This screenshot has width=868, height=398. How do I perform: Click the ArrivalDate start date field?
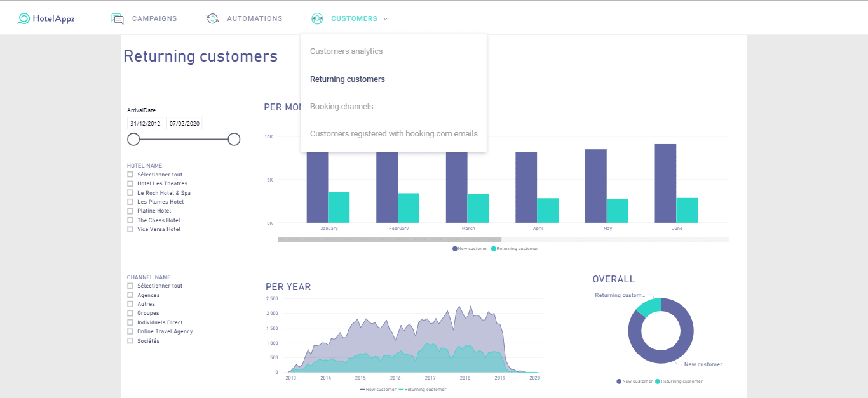coord(145,124)
